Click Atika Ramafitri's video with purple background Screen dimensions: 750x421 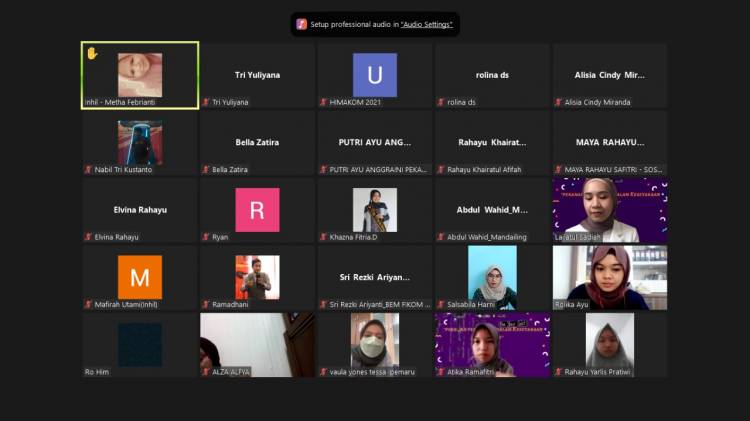[x=493, y=343]
